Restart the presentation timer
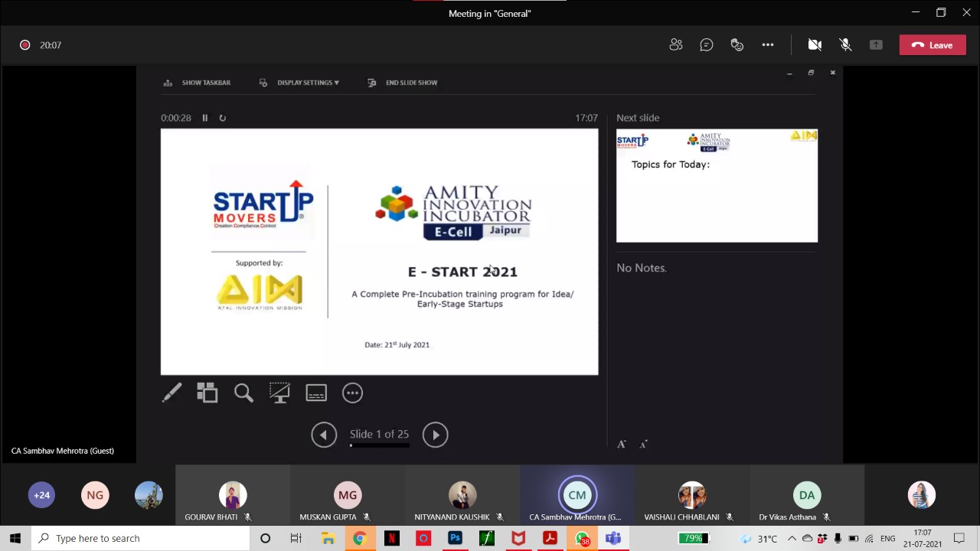Screen dimensions: 980x551 coord(223,118)
